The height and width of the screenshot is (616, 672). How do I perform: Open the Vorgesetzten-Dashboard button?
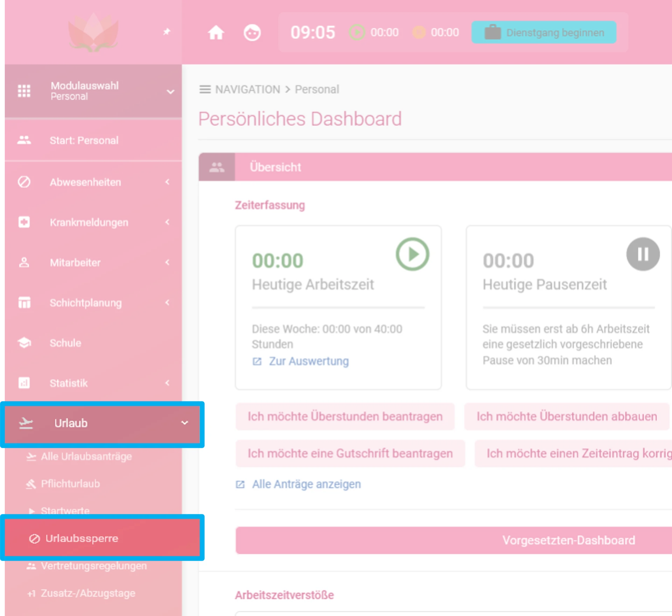454,540
